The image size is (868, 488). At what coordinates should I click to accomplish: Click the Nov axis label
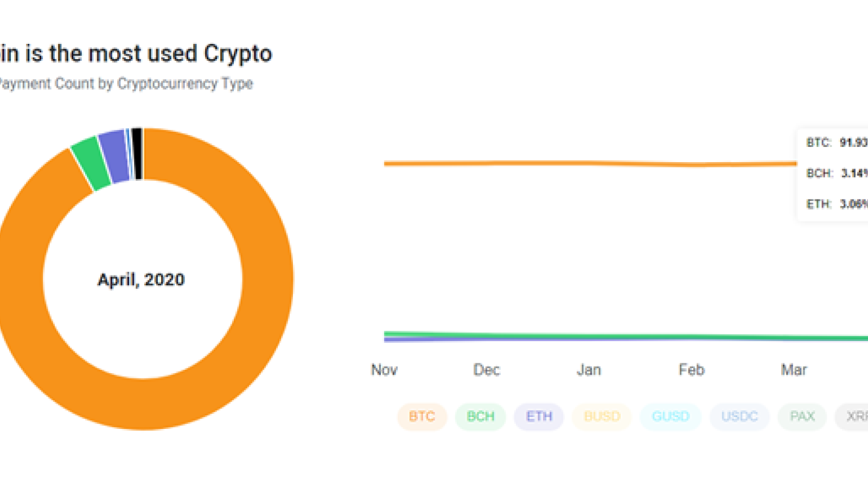384,370
